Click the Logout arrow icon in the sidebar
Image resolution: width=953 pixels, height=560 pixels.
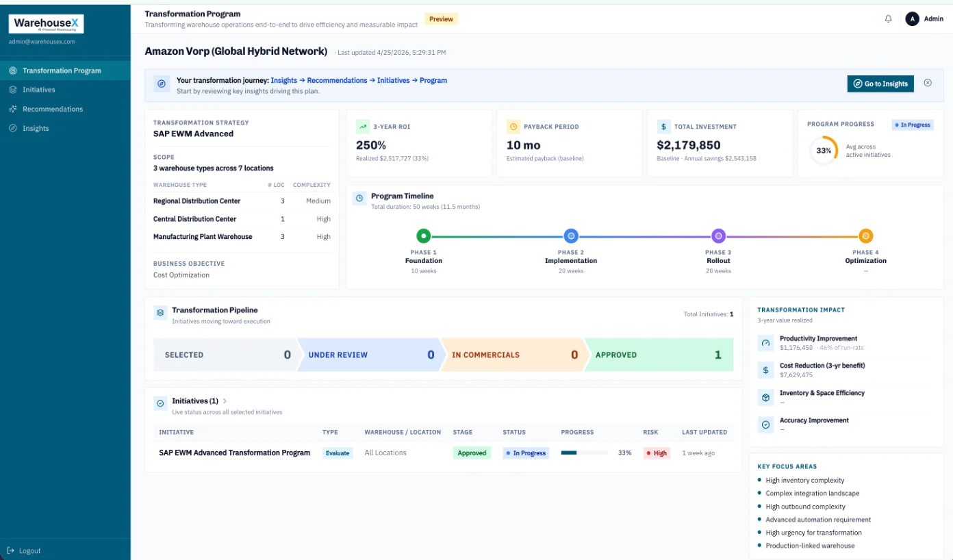10,550
